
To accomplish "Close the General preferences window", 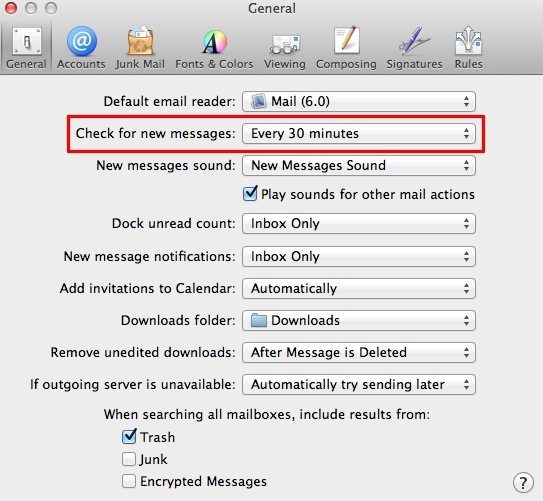I will tap(11, 7).
